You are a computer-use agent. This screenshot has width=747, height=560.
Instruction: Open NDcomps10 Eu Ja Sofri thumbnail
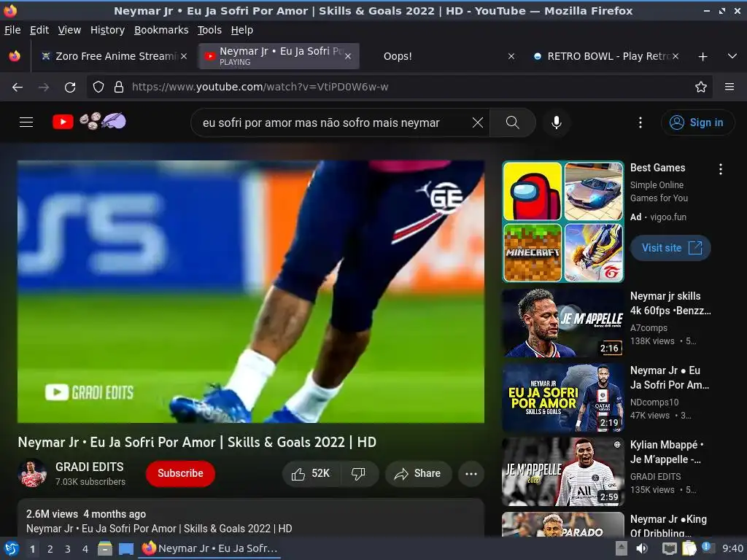[563, 397]
